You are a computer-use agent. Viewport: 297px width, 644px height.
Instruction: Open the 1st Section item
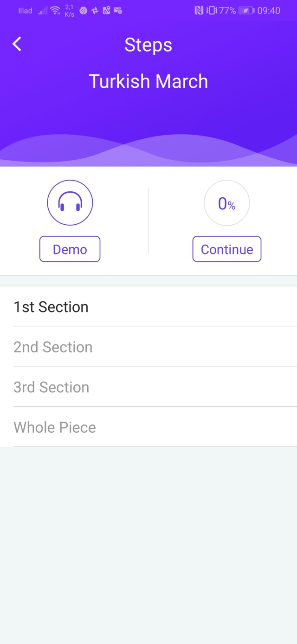pyautogui.click(x=148, y=307)
